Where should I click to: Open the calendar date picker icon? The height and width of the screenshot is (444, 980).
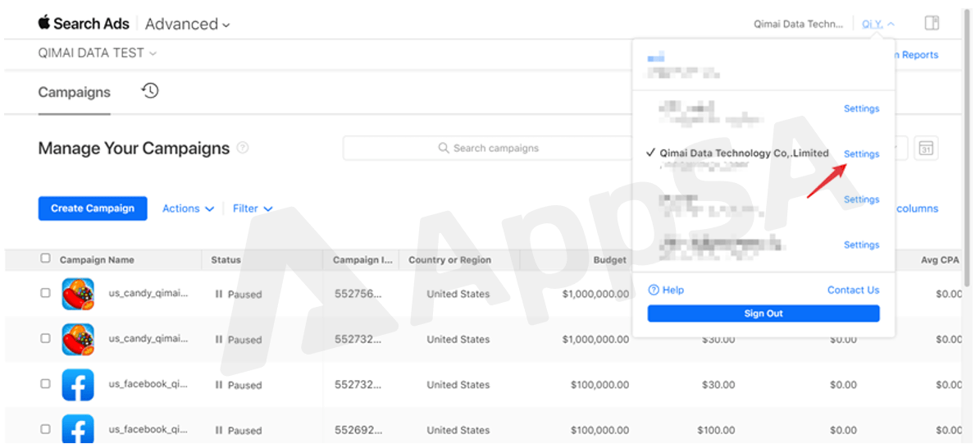click(926, 149)
